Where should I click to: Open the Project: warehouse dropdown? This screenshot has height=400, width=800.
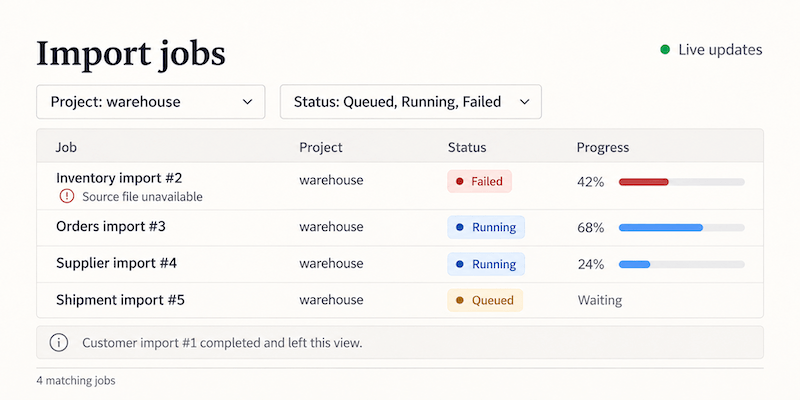coord(151,102)
